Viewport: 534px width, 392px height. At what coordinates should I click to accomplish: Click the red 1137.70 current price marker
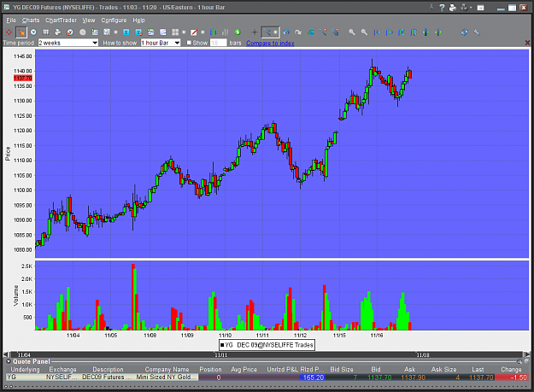coord(23,78)
